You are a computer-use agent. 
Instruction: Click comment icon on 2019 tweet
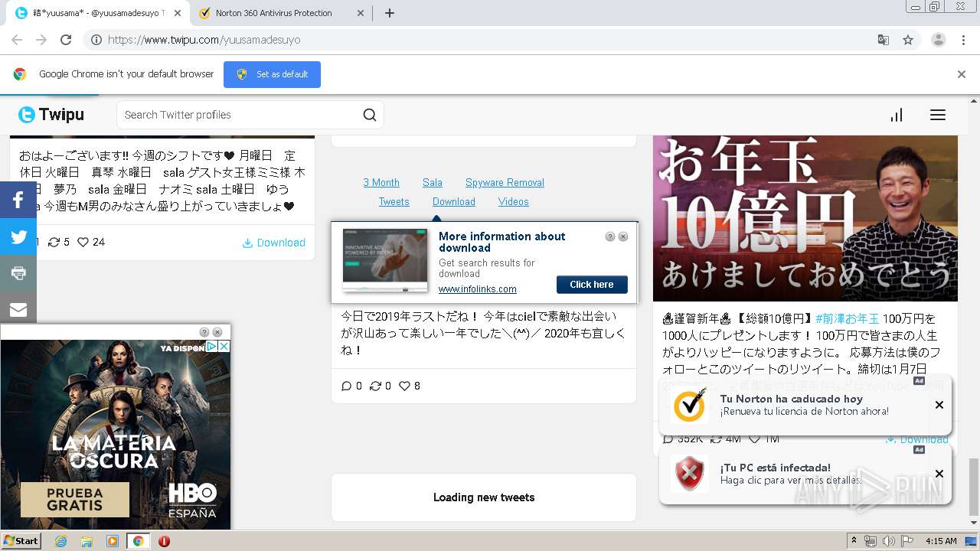pos(346,386)
